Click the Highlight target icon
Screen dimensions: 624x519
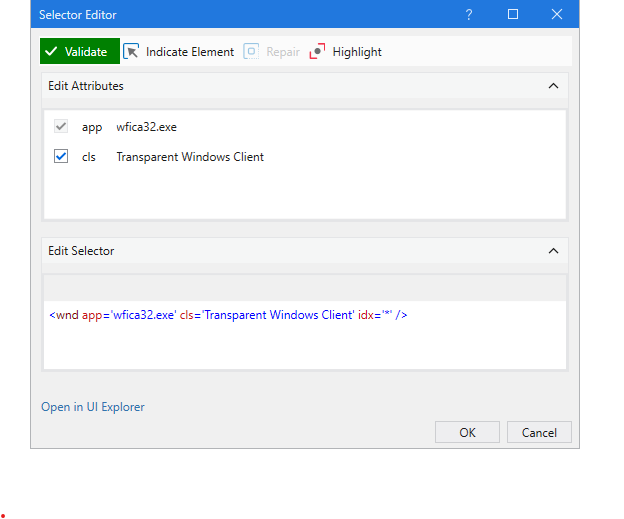pos(317,51)
